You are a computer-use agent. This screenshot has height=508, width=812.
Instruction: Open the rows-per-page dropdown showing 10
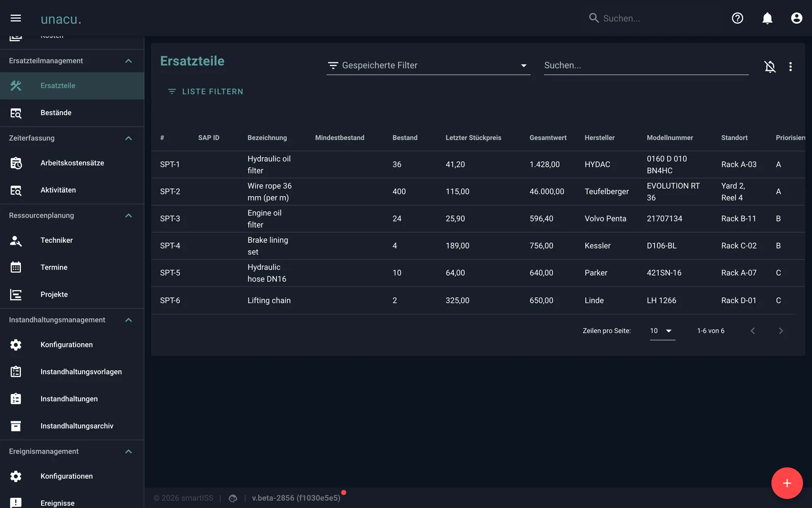point(662,331)
